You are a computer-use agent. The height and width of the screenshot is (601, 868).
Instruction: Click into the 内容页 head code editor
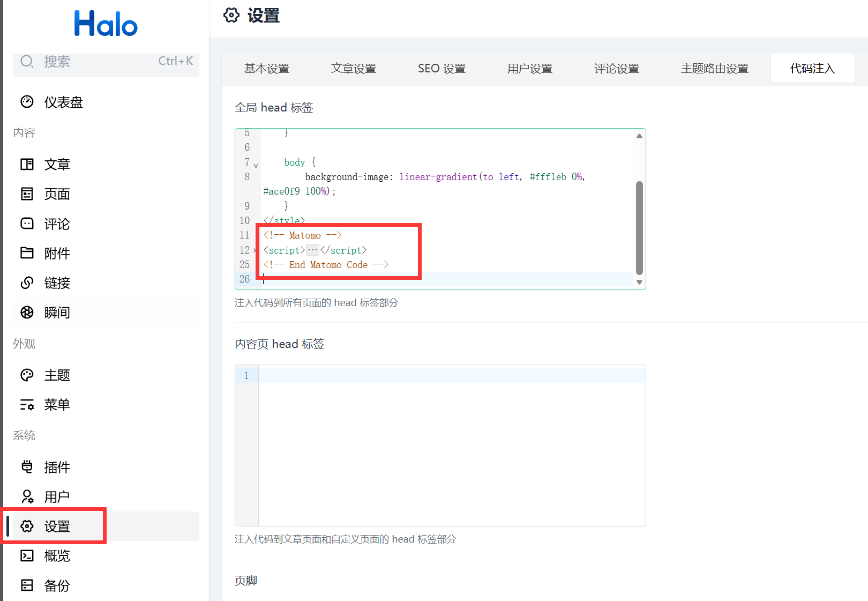tap(451, 445)
